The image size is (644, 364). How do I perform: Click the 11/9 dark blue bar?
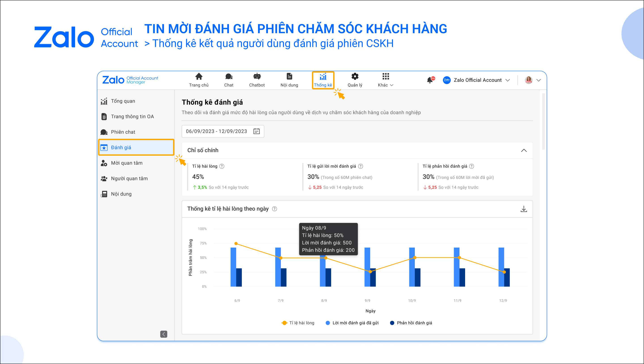[x=462, y=277]
